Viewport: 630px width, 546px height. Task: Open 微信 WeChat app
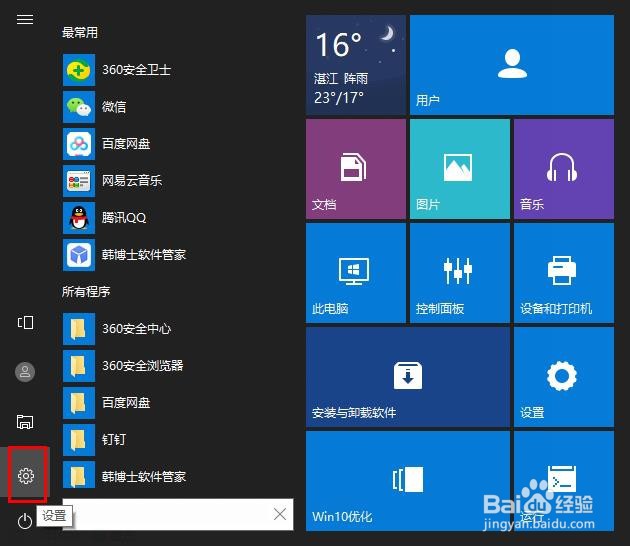[95, 107]
